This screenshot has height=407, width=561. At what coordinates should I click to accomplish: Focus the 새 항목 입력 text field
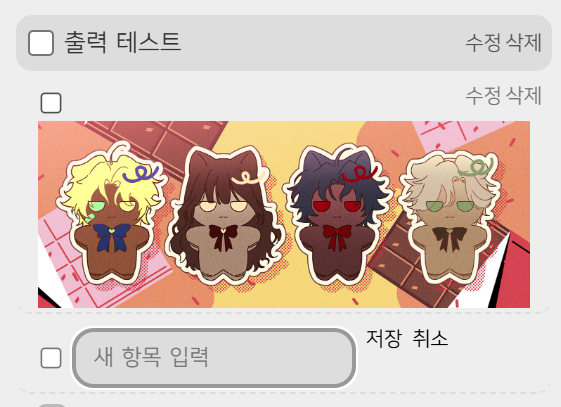click(x=214, y=358)
